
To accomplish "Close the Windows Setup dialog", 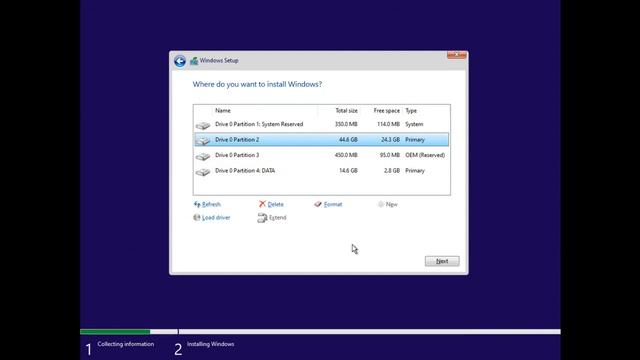I will [456, 55].
